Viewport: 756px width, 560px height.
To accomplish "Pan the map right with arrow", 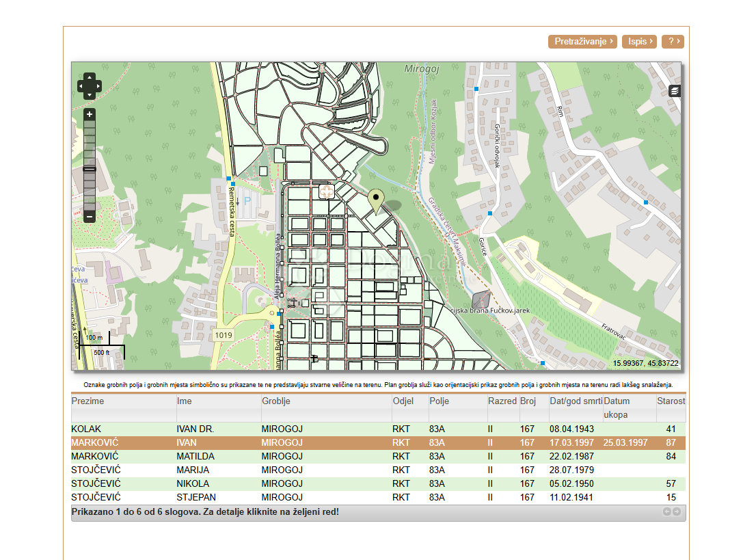I will coord(98,86).
